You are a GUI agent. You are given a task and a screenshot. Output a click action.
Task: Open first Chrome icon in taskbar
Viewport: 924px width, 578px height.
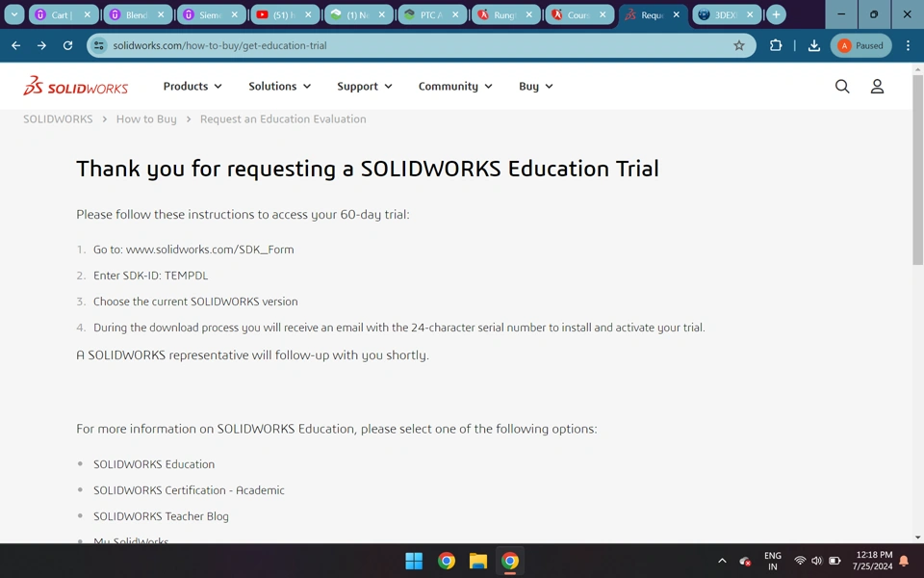tap(446, 561)
